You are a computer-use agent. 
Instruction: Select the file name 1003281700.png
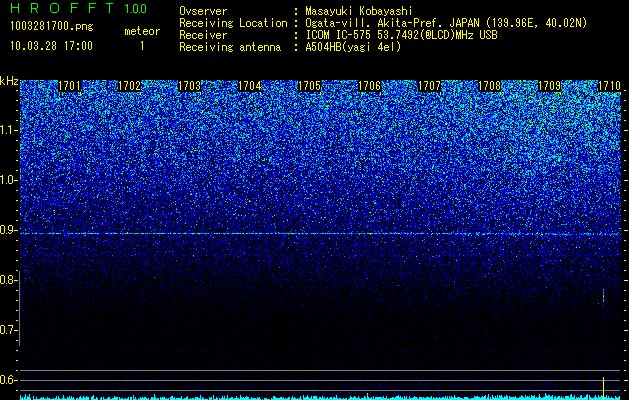click(52, 27)
